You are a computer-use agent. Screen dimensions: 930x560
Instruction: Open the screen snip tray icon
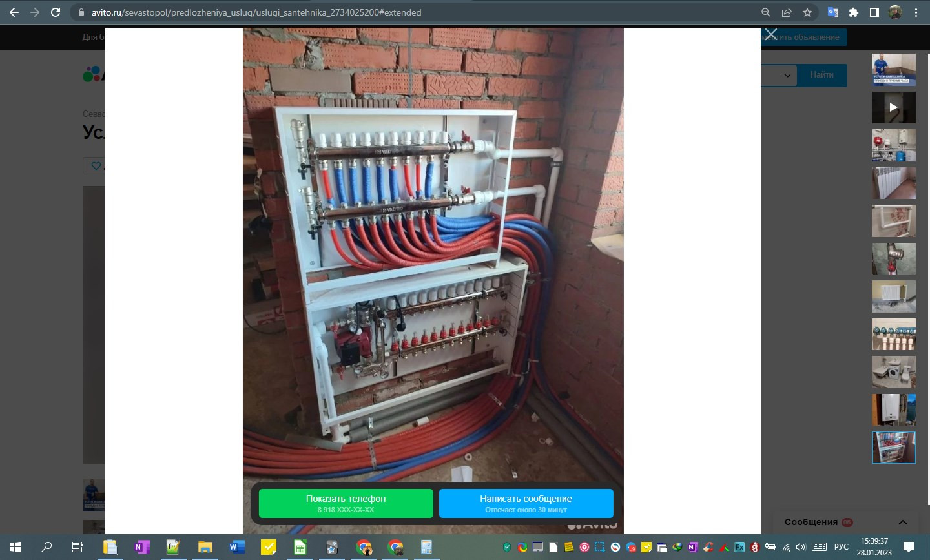click(x=600, y=547)
